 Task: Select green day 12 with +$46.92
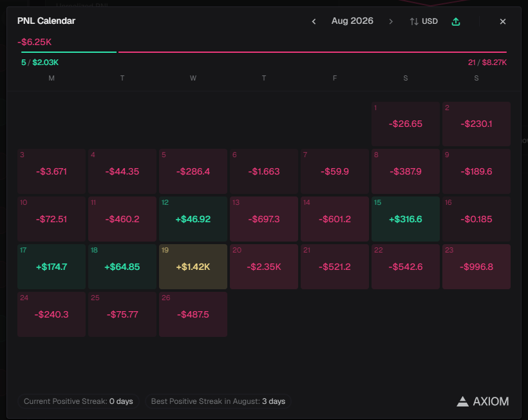[193, 219]
